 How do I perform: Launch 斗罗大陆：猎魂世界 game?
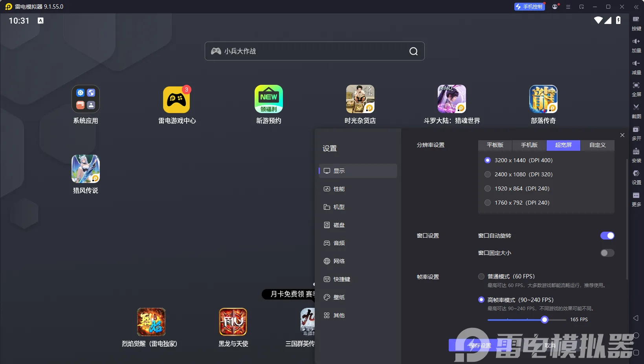452,105
